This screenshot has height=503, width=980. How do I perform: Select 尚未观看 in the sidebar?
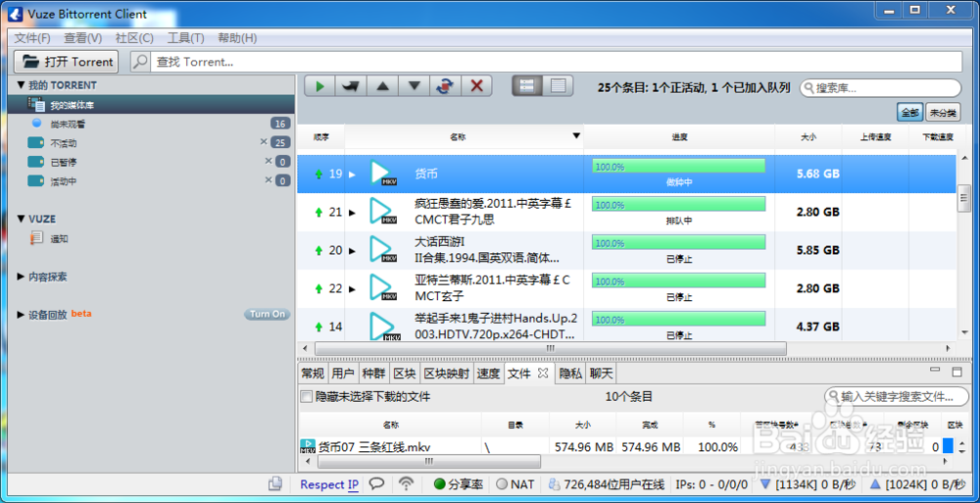click(151, 124)
